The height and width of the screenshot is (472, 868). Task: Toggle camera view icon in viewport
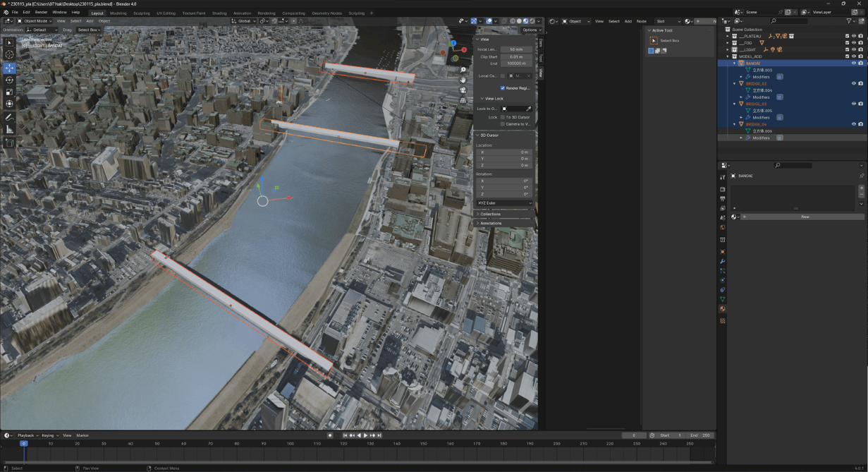[463, 90]
